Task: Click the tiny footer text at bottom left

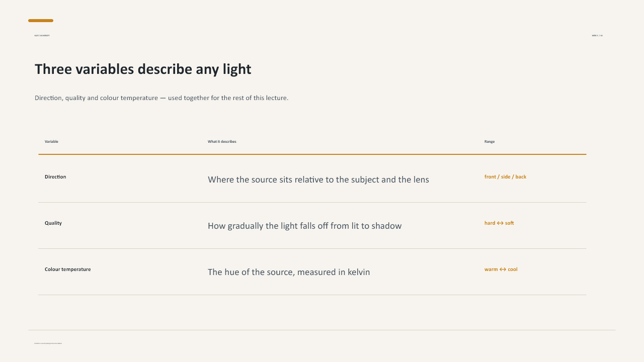Action: click(x=48, y=343)
